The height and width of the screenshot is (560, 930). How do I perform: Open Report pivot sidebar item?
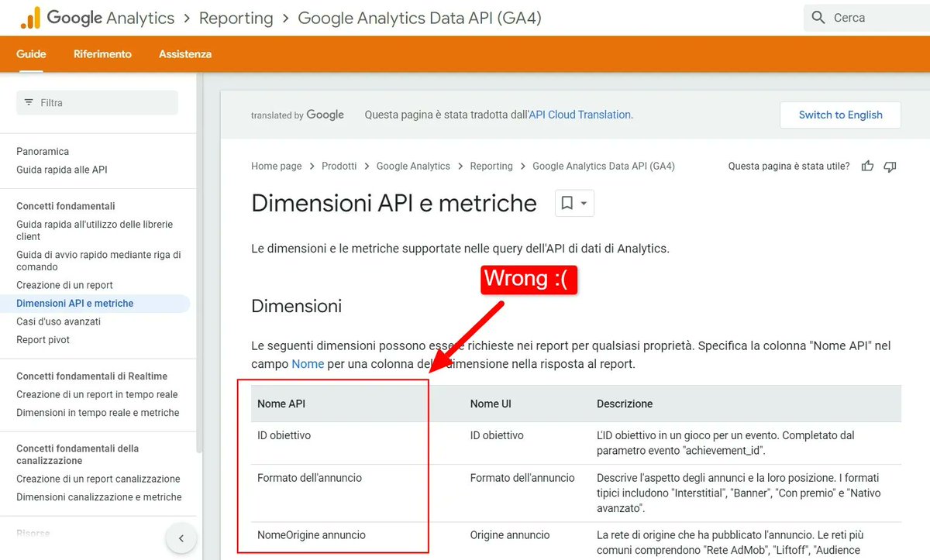(x=43, y=339)
